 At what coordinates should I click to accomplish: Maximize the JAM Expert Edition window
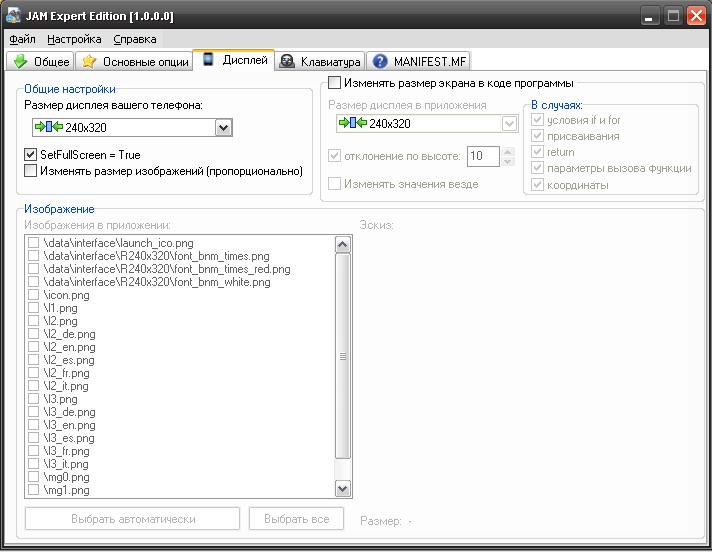[x=673, y=16]
